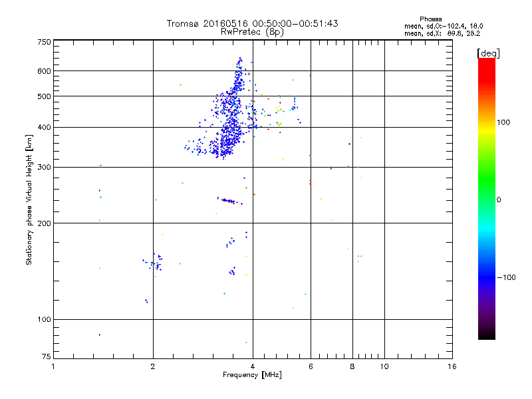Click the y-axis tick label '500'
532x399 pixels.
[44, 96]
